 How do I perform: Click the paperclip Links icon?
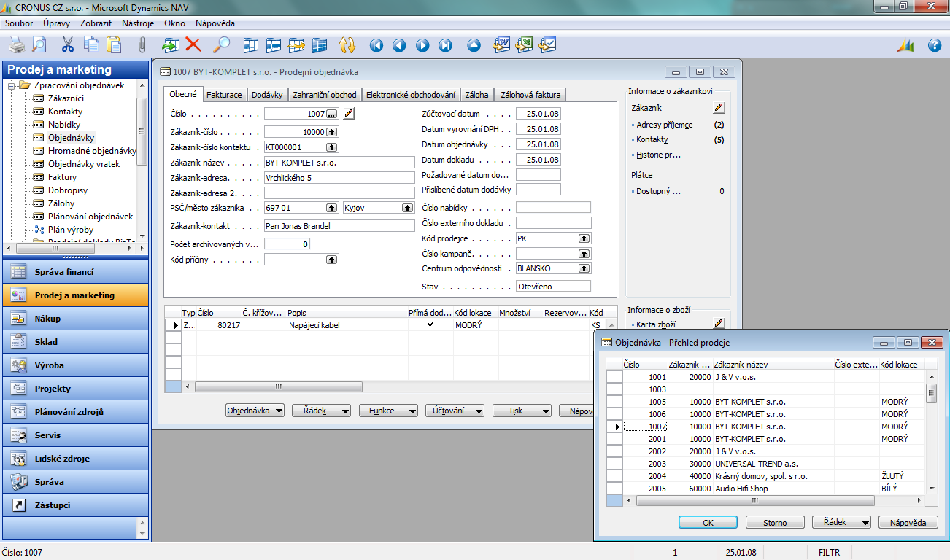142,45
